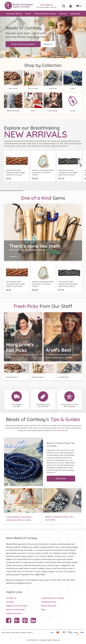
Task: Open the user account icon
Action: click(x=70, y=6)
